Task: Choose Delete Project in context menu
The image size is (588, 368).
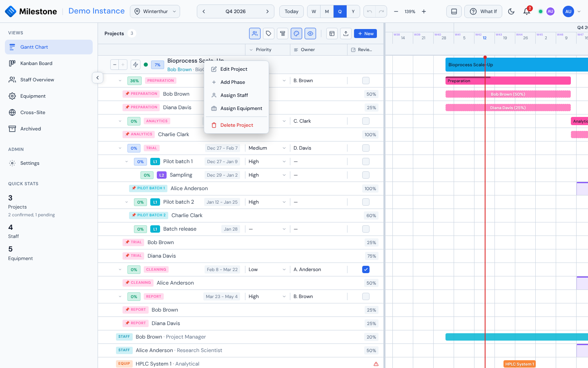Action: (x=236, y=125)
